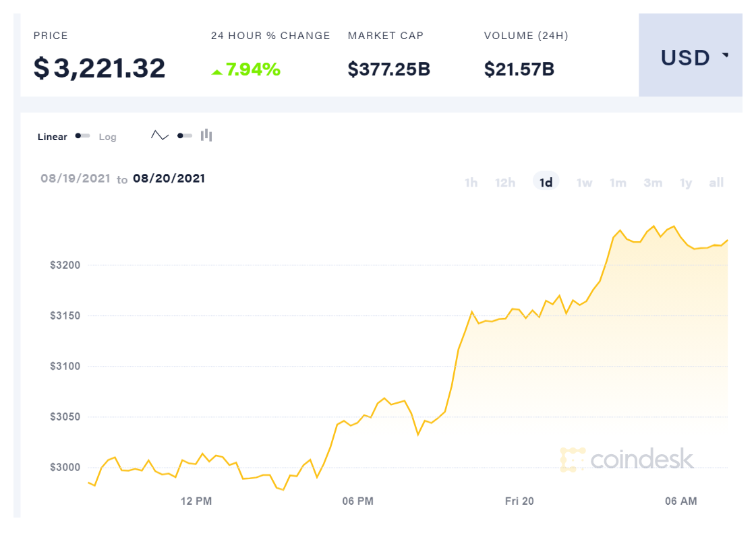Click the Log scale label
Image resolution: width=756 pixels, height=558 pixels.
click(x=107, y=137)
